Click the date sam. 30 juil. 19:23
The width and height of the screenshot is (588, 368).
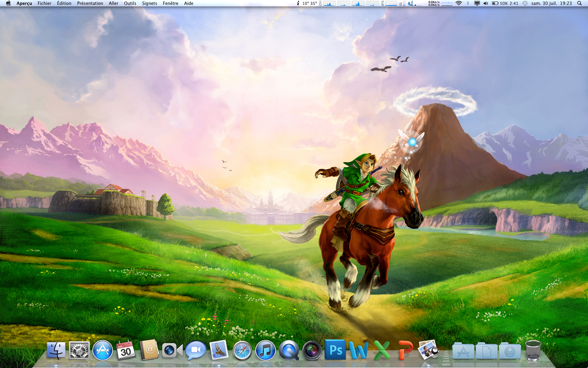552,3
